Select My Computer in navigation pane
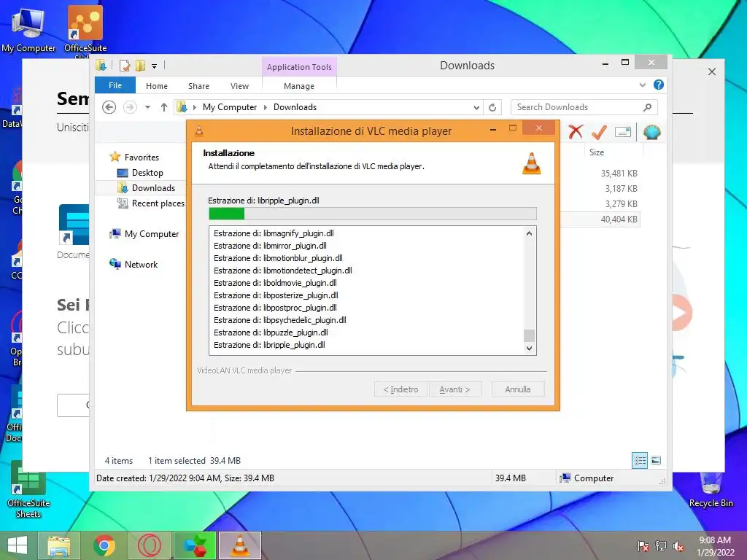 (x=152, y=234)
